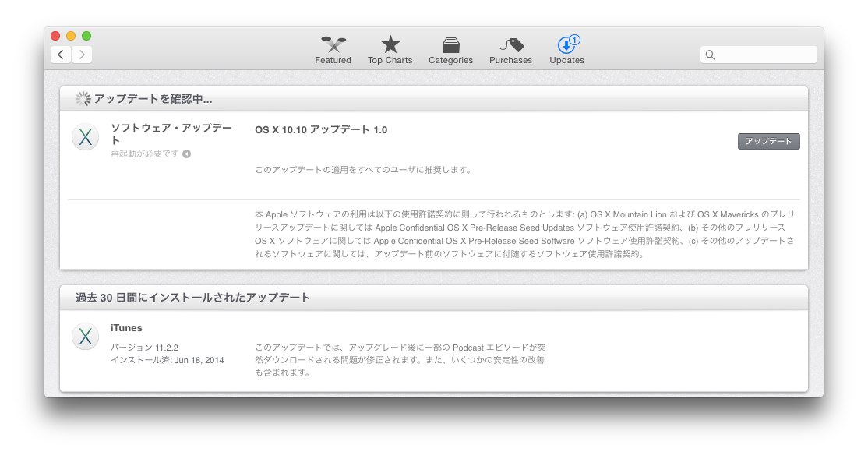Close the App Store window

55,36
